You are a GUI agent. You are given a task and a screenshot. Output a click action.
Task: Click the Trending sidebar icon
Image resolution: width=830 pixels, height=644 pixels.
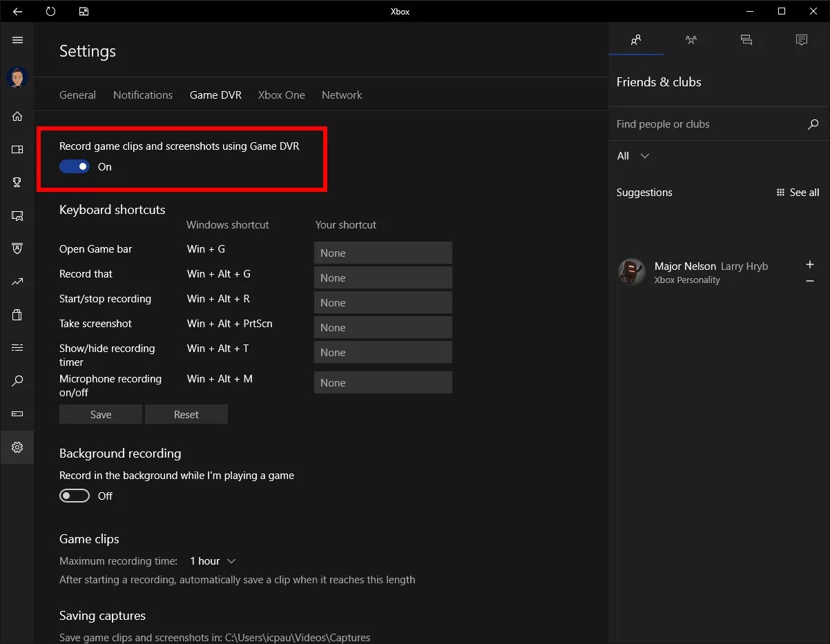tap(17, 282)
